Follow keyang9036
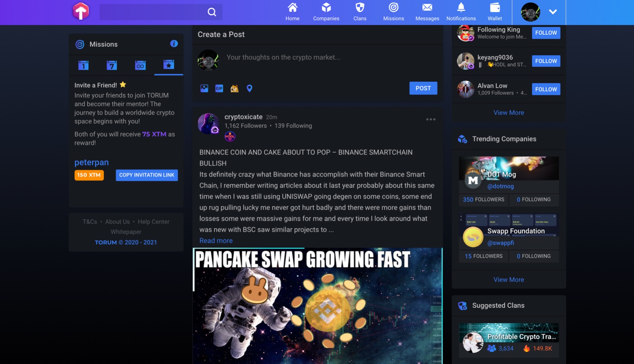Screen dimensions: 634x364 [x=546, y=61]
